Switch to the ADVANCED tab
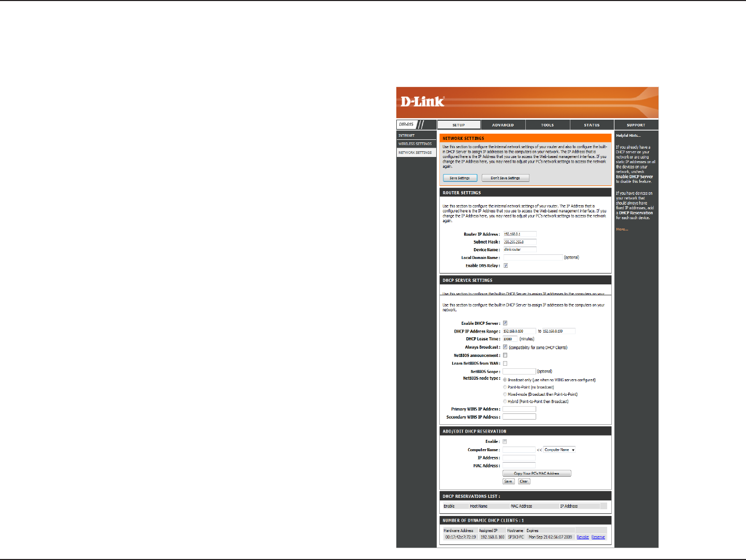The image size is (746, 560). [503, 125]
